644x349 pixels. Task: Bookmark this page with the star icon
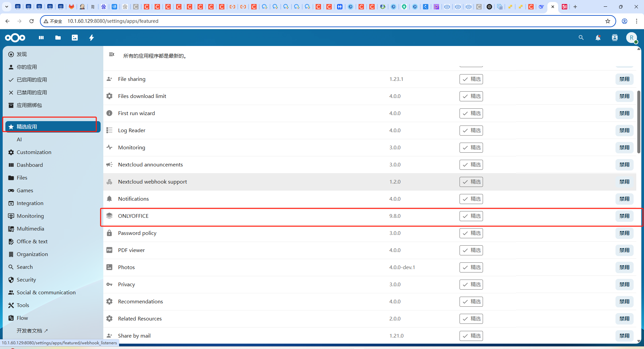click(608, 21)
